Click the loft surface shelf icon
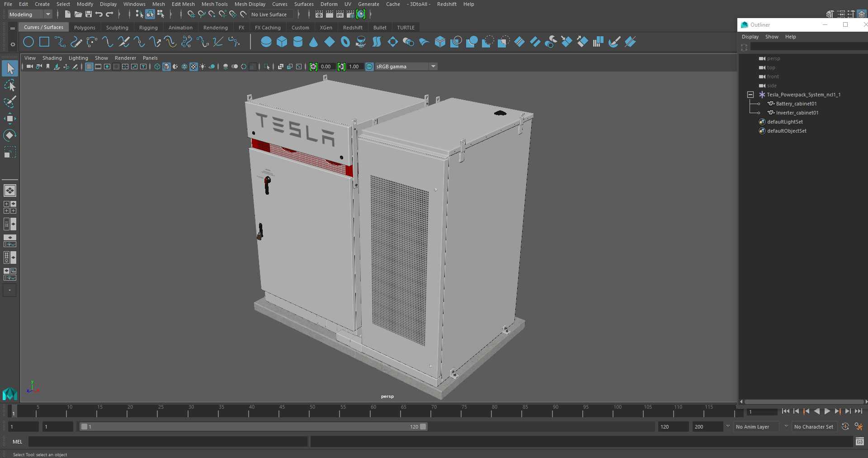The image size is (868, 458). coord(377,42)
